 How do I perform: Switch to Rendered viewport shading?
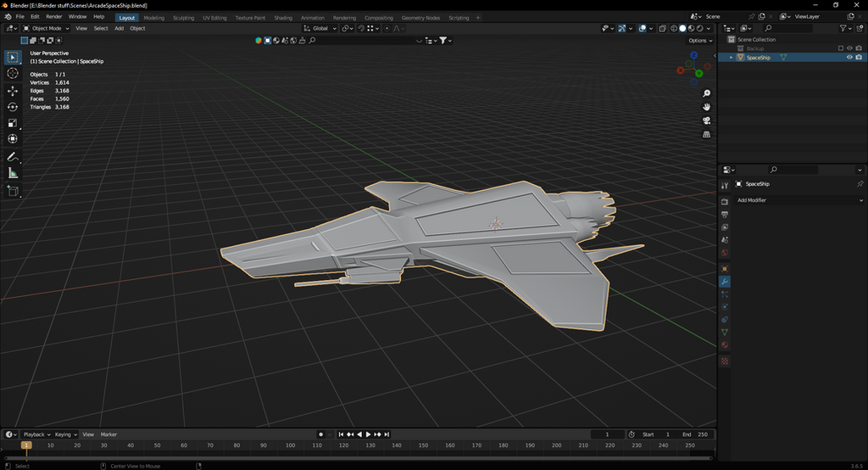(699, 28)
